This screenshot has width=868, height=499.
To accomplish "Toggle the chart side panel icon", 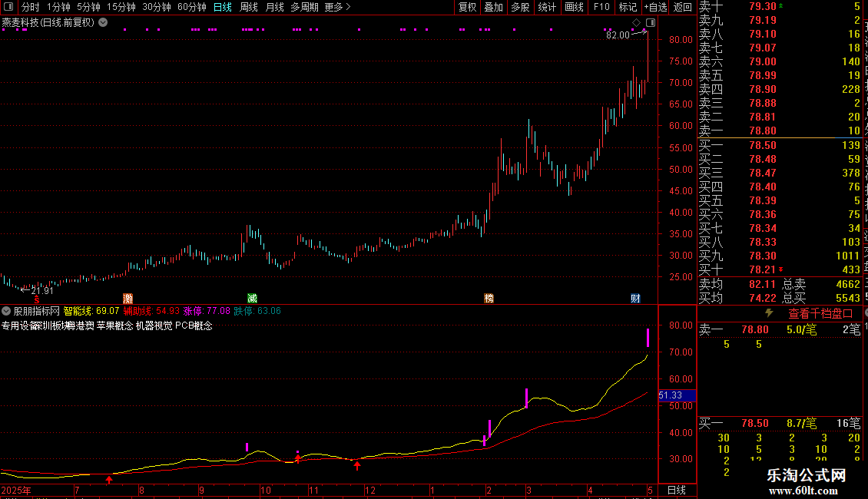I will tap(651, 23).
